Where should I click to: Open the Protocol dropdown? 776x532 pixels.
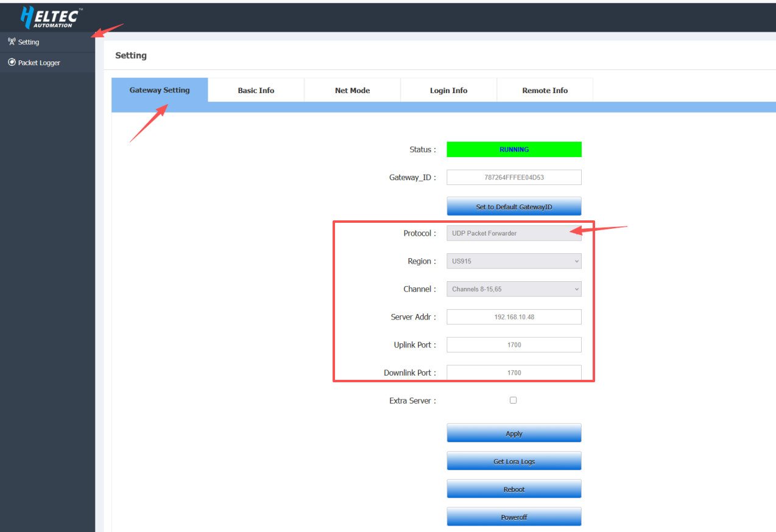pyautogui.click(x=513, y=233)
